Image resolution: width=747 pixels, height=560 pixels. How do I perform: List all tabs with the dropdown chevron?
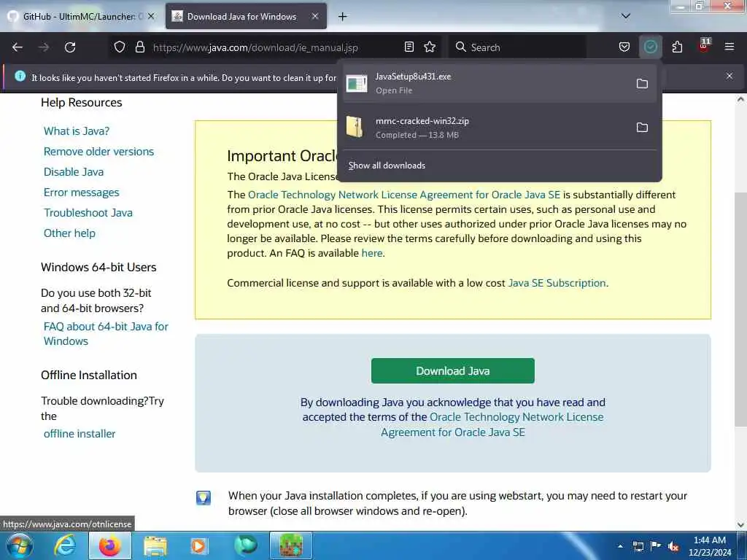pos(626,16)
